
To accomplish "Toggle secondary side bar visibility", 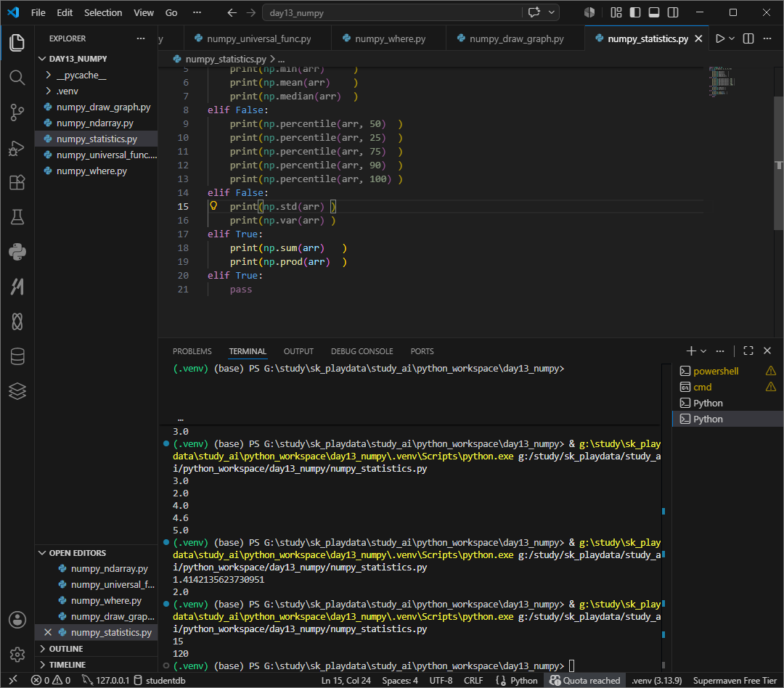I will [673, 12].
